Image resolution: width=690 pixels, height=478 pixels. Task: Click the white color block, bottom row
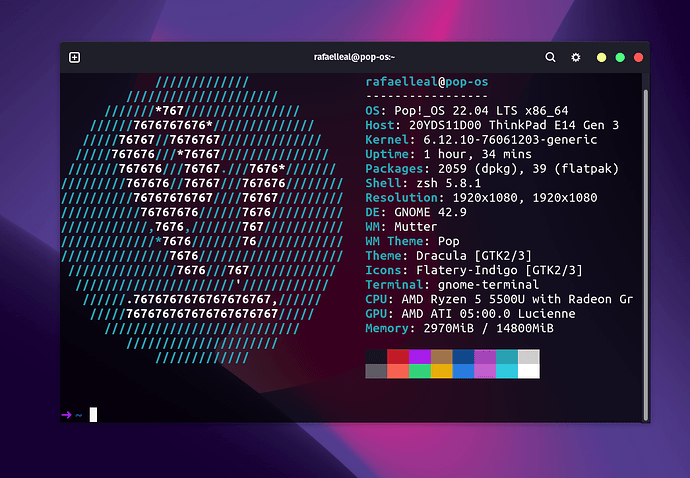coord(529,371)
